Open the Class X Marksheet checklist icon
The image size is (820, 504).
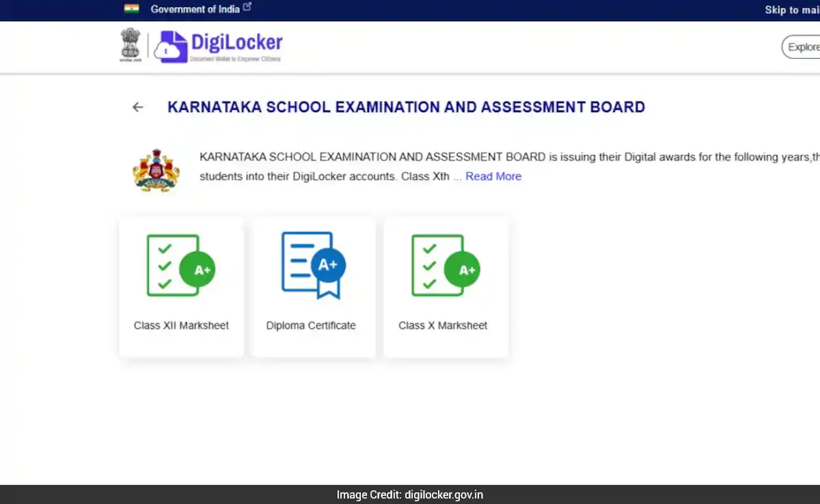[x=445, y=265]
